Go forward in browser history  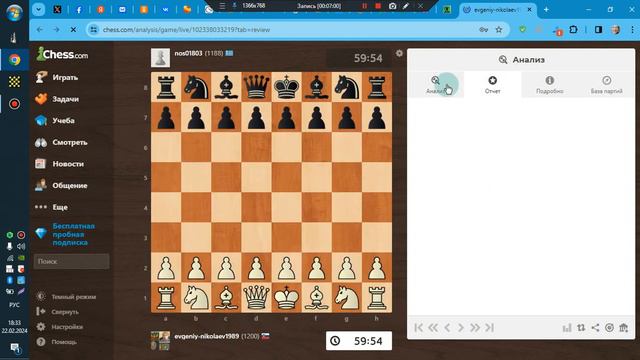pos(56,29)
